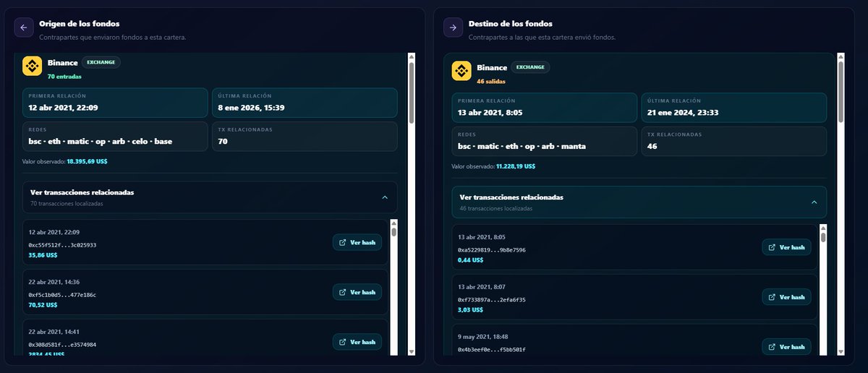Click the Binance logo in Destino panel
The image size is (868, 373).
[461, 71]
